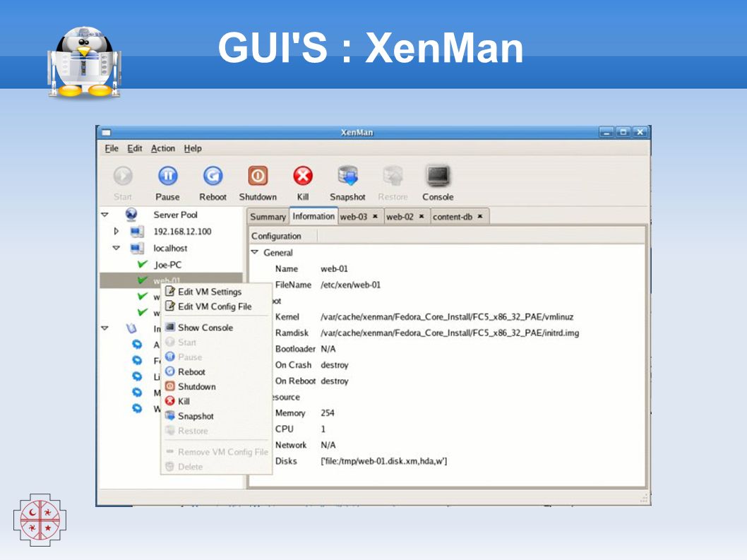Click greyed Pause in the context menu
This screenshot has width=747, height=560.
coord(217,357)
